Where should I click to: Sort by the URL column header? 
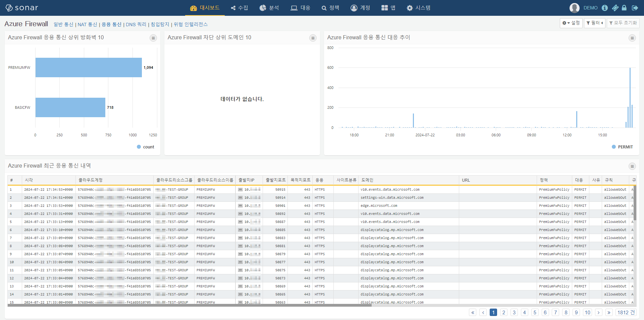[498, 180]
